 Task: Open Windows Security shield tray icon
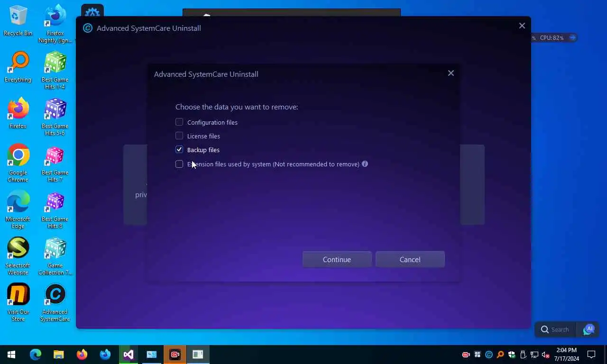512,355
